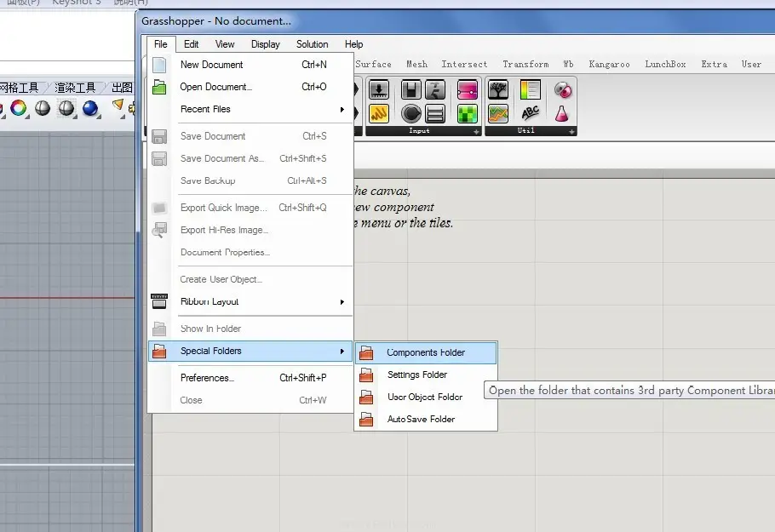Click the color wheel icon in Rhino toolbar
Screen dimensions: 775x532
18,108
